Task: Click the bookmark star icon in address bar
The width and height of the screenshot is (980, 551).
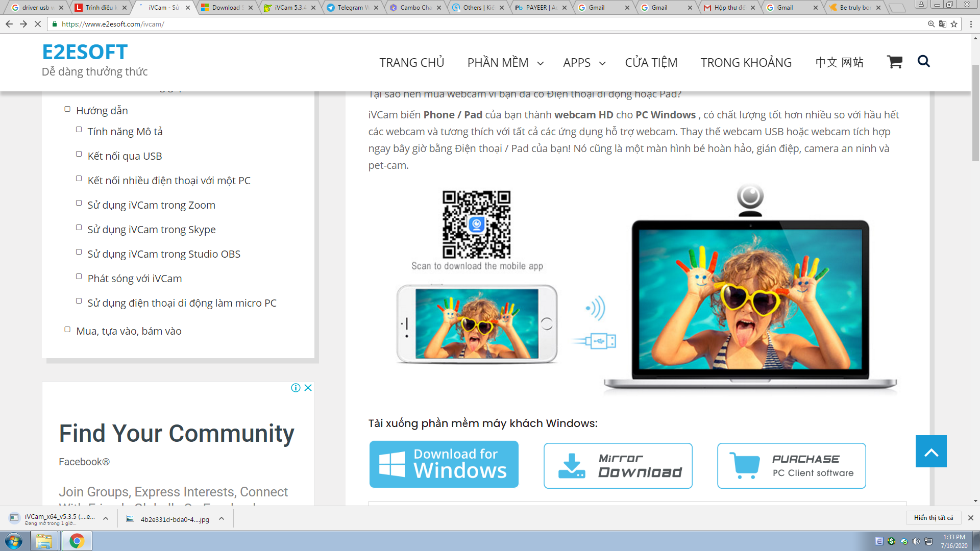Action: click(953, 24)
